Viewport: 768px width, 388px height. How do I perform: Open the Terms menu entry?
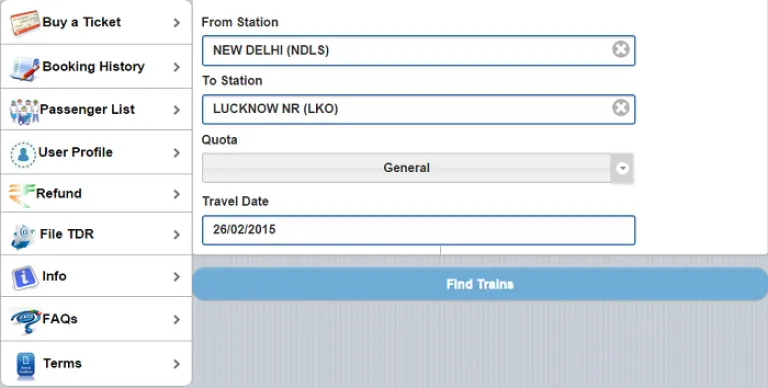(96, 364)
